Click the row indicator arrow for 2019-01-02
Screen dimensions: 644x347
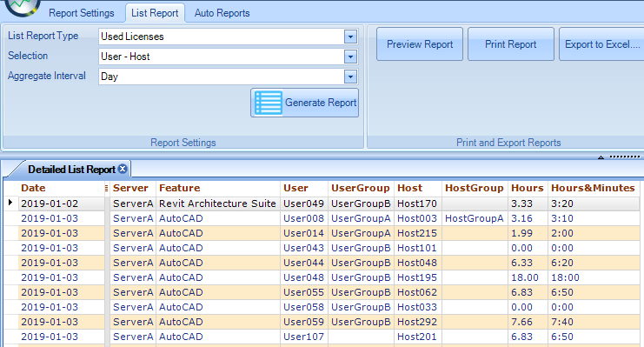click(x=10, y=203)
